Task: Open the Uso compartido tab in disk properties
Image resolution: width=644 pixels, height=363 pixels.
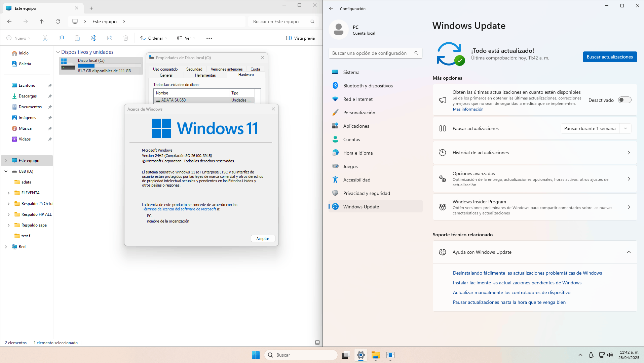Action: coord(165,69)
